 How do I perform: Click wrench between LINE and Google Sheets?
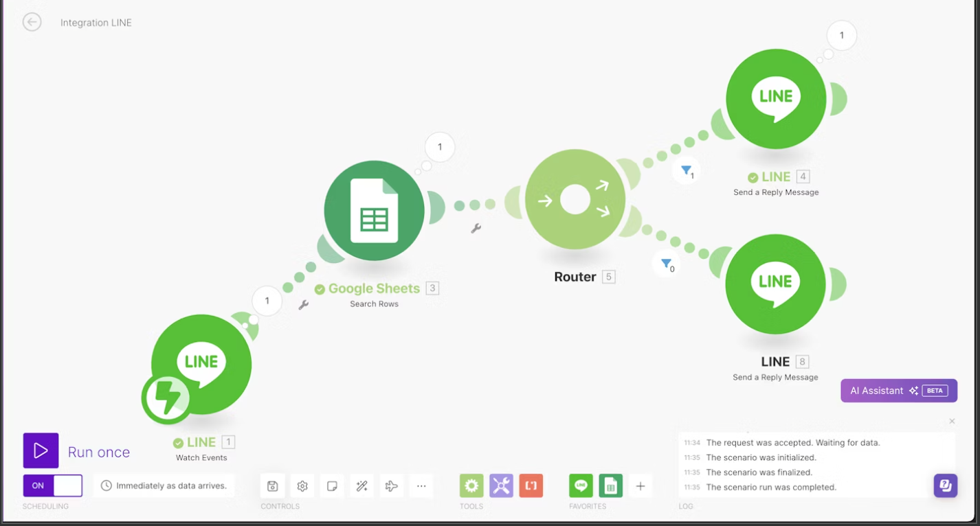[x=303, y=304]
